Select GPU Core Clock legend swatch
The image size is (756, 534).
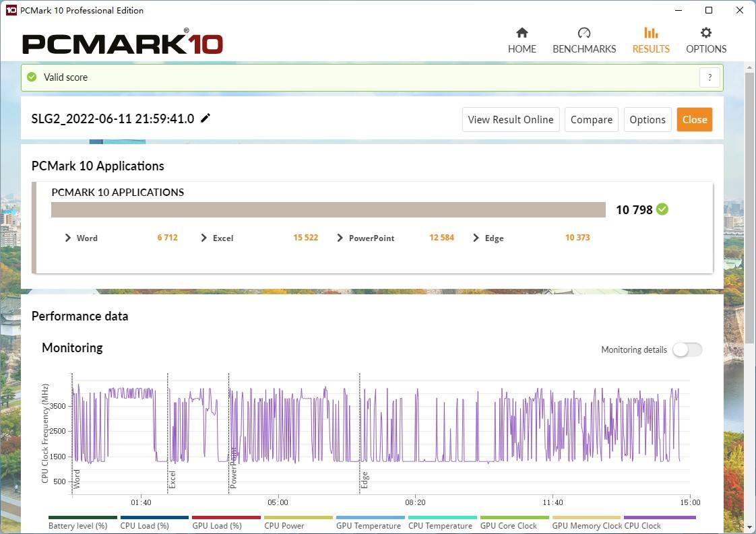515,518
